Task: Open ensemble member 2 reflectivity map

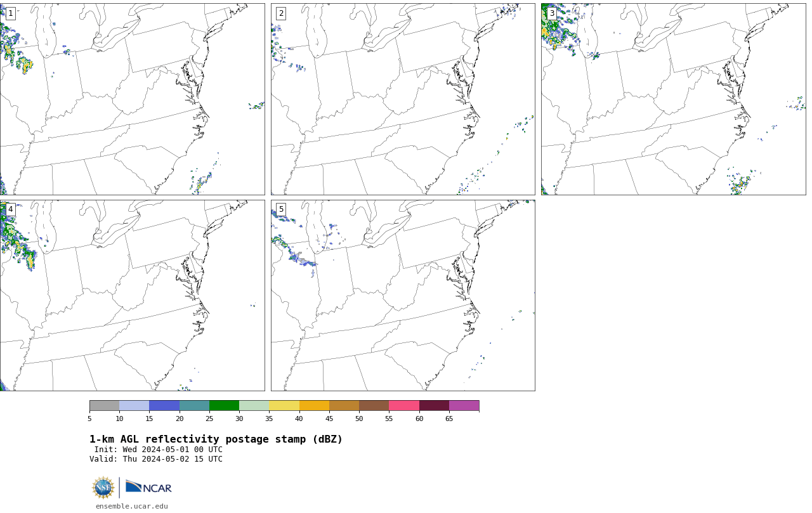Action: click(403, 99)
